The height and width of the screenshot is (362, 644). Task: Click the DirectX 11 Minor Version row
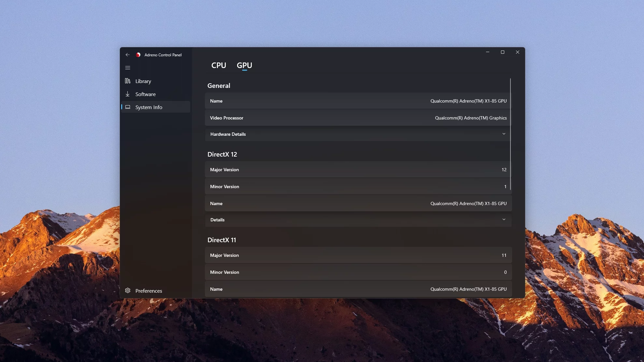tap(358, 272)
